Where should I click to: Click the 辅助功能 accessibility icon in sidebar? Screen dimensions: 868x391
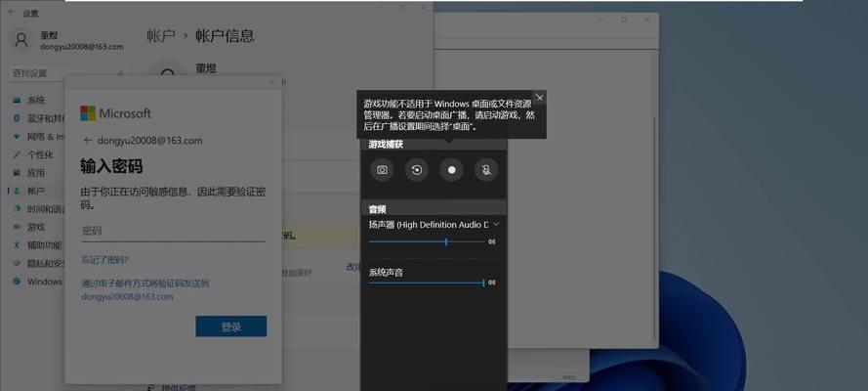(x=17, y=244)
